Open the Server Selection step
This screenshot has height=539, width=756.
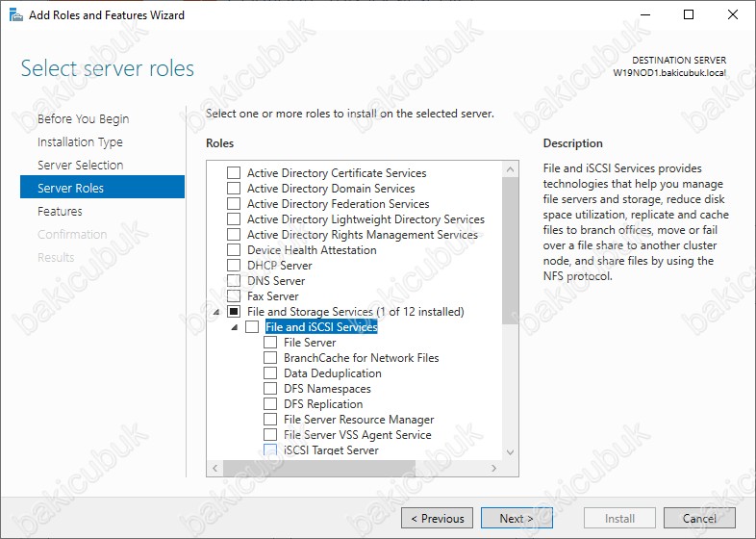(x=81, y=165)
